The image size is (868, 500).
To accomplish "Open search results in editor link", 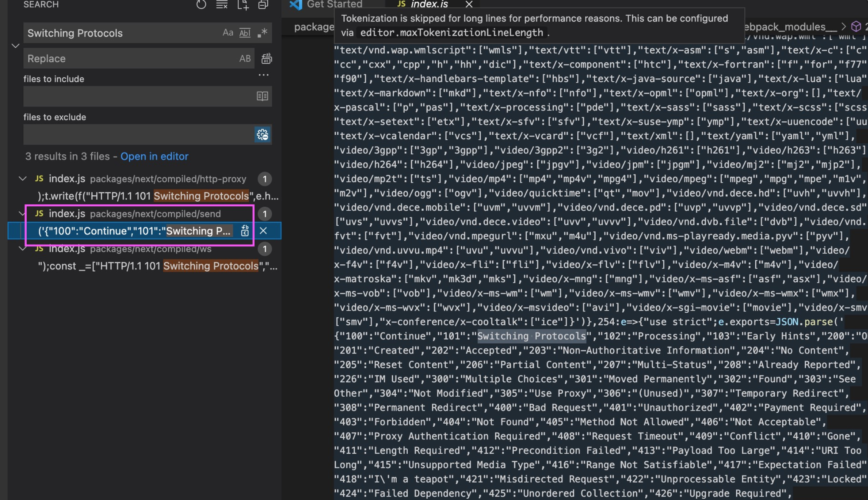I will [154, 156].
